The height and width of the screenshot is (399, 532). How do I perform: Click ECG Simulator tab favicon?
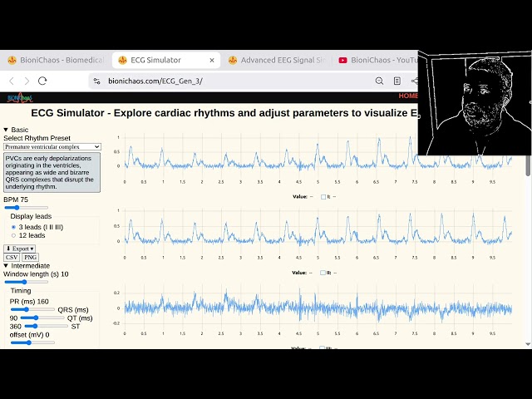(122, 60)
